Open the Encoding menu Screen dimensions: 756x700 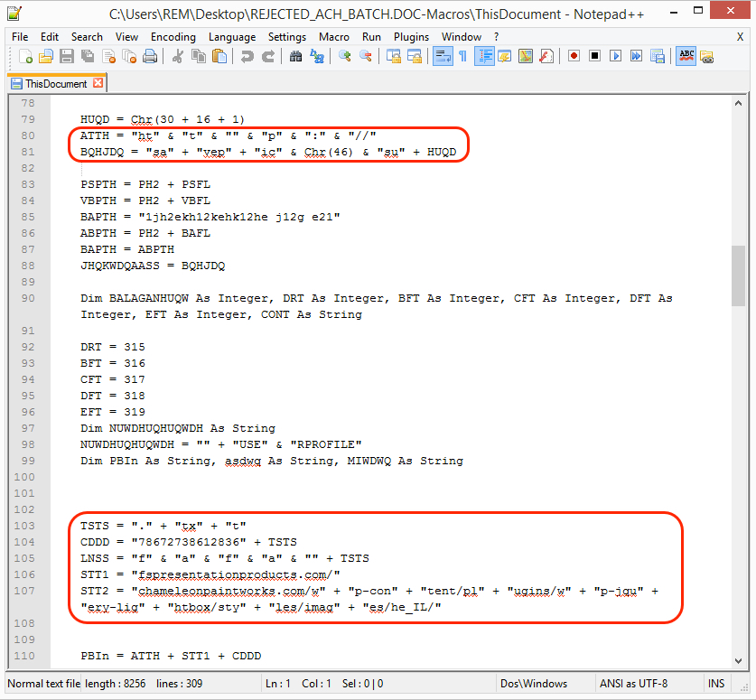click(x=173, y=37)
